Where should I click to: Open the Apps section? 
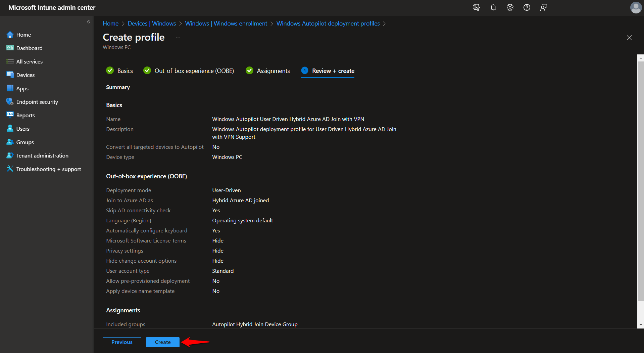(x=22, y=88)
